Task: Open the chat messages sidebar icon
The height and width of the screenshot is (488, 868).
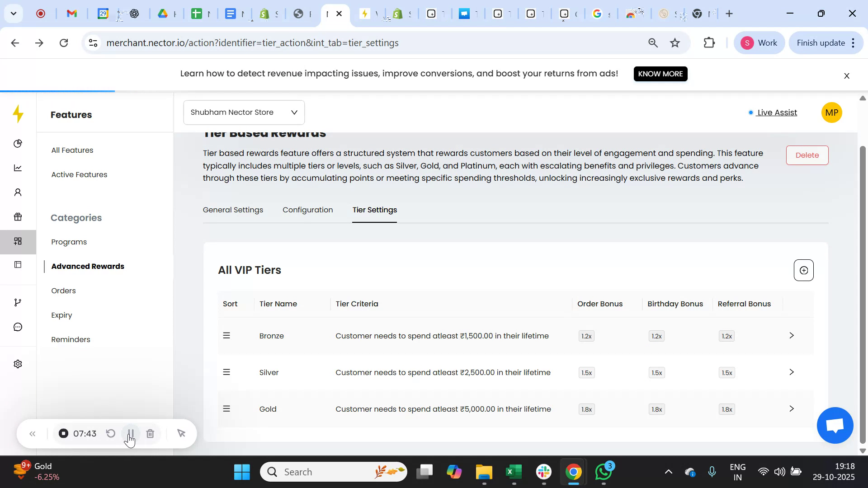Action: pos(18,327)
